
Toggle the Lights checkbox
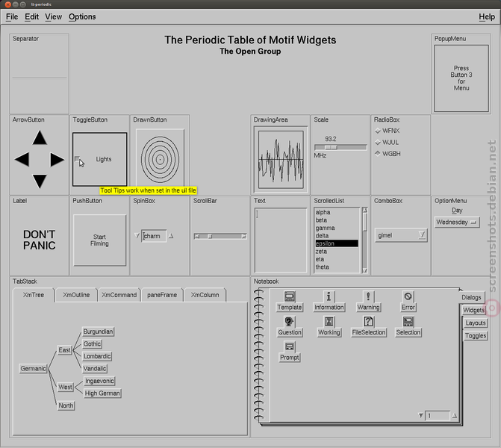[77, 159]
